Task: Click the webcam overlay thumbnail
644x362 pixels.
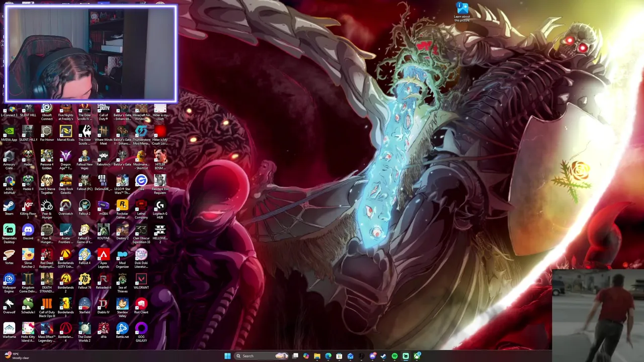Action: click(91, 53)
